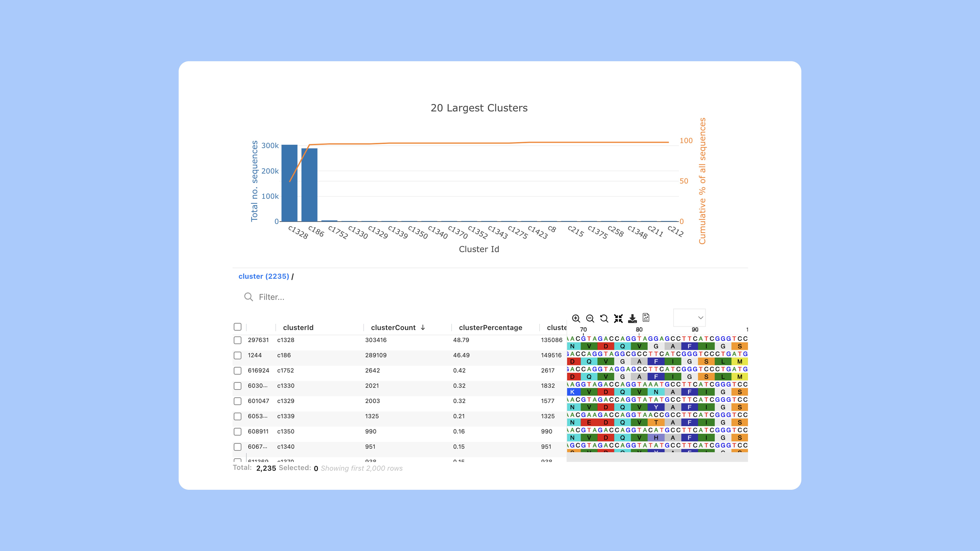Click the c1423 x-axis label
980x551 pixels.
point(538,232)
